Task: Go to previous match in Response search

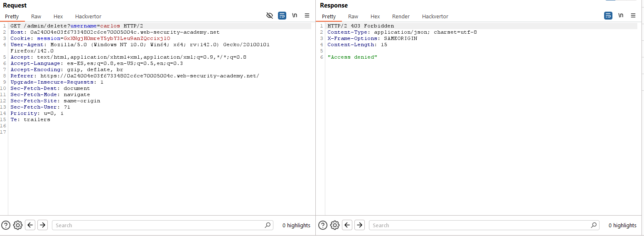Action: [347, 225]
